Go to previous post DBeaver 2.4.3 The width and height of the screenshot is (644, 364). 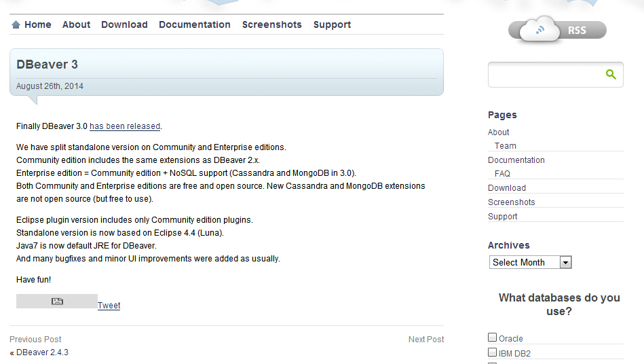pyautogui.click(x=42, y=352)
